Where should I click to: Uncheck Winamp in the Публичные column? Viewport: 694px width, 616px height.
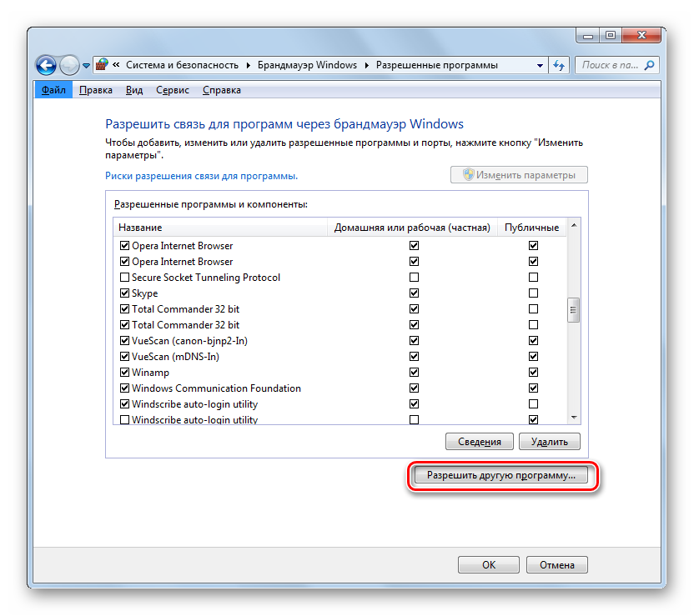point(533,373)
